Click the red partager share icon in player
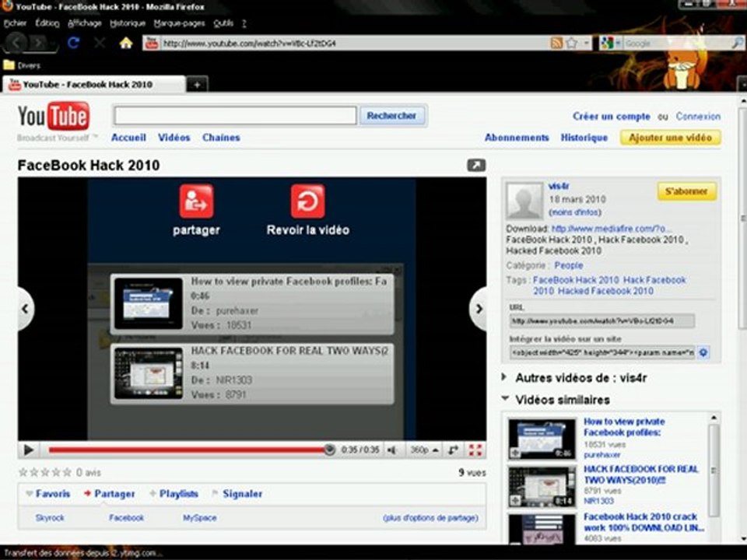Image resolution: width=747 pixels, height=560 pixels. point(196,201)
